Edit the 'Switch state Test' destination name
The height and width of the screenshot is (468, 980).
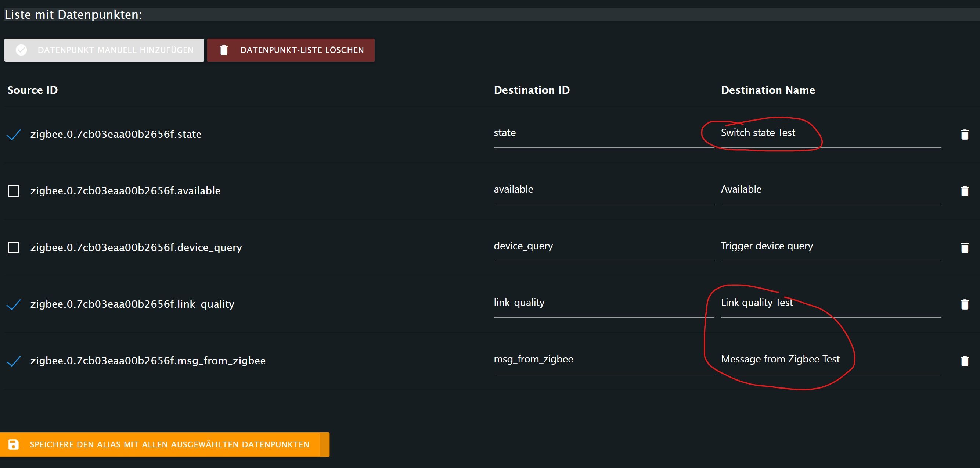831,133
